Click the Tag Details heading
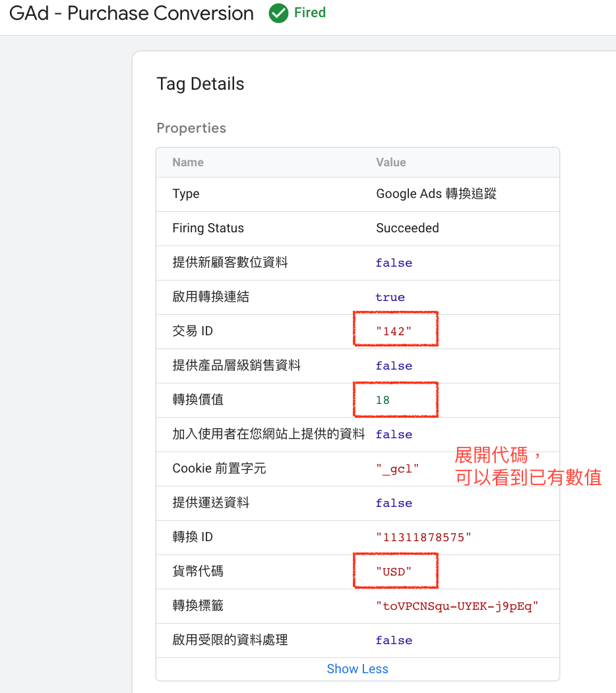Image resolution: width=616 pixels, height=693 pixels. tap(200, 84)
